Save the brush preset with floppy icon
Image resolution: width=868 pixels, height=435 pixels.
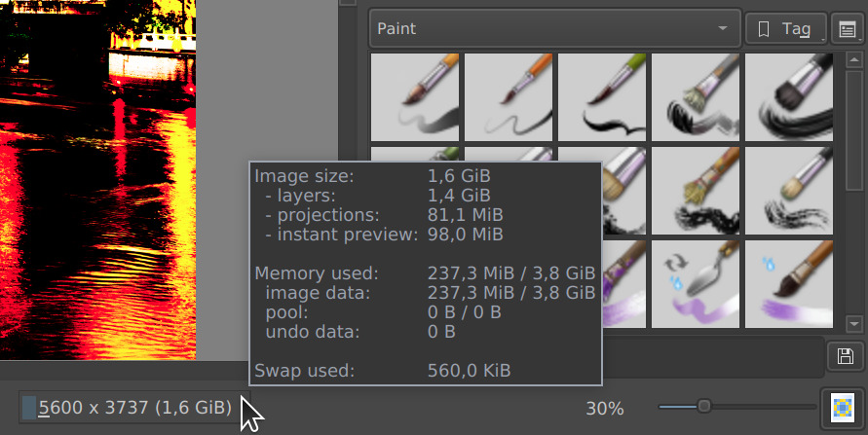pyautogui.click(x=846, y=356)
